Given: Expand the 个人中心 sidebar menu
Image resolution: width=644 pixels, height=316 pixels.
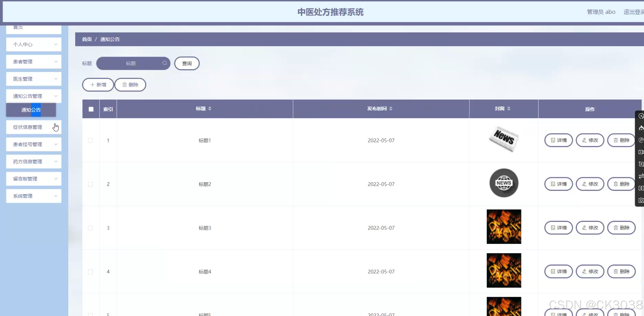Looking at the screenshot, I should point(34,44).
